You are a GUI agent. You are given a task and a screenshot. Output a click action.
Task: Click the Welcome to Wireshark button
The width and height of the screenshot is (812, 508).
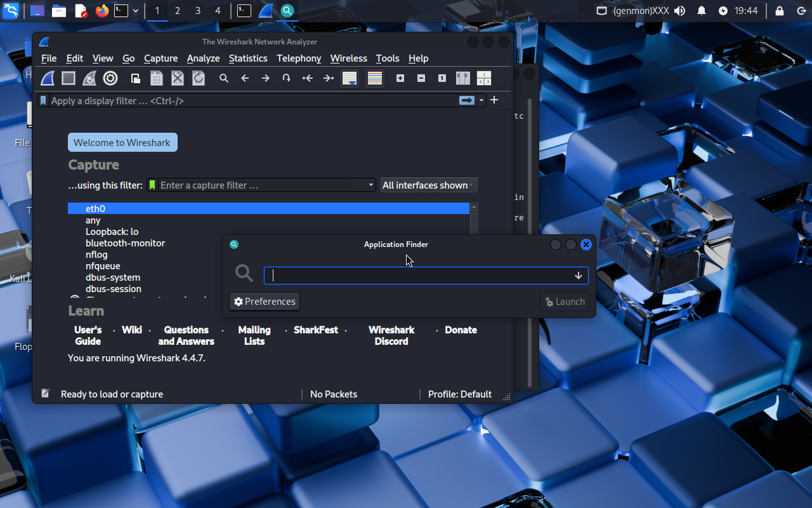122,142
